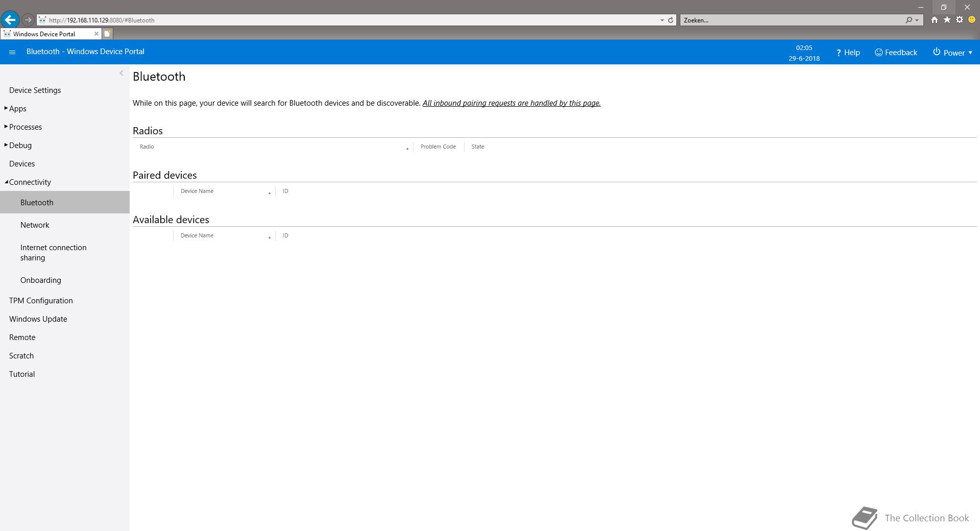The image size is (980, 531).
Task: Close the Windows Device Portal tab
Action: pyautogui.click(x=96, y=34)
